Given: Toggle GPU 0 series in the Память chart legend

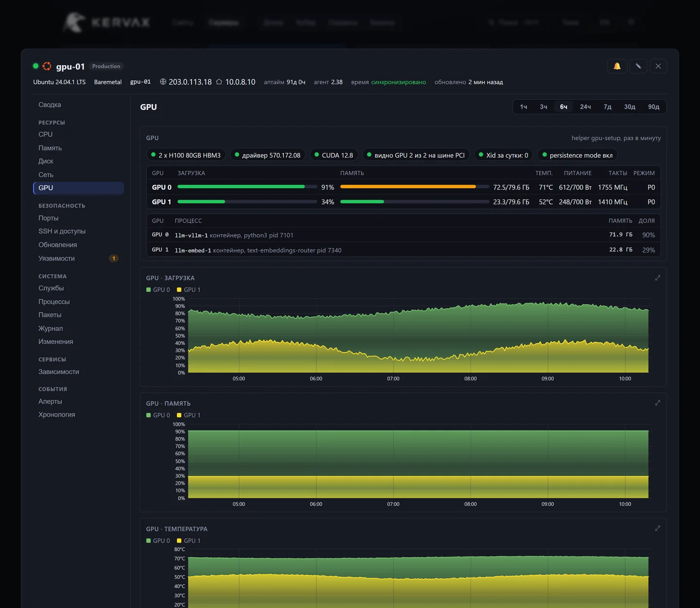Looking at the screenshot, I should pyautogui.click(x=158, y=415).
